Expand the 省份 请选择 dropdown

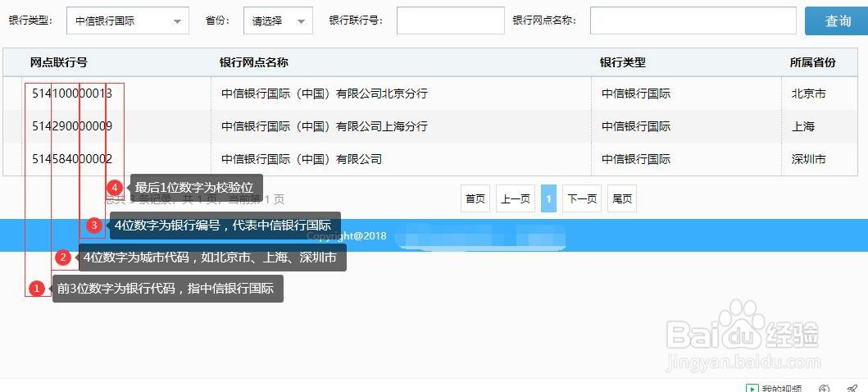[x=278, y=21]
